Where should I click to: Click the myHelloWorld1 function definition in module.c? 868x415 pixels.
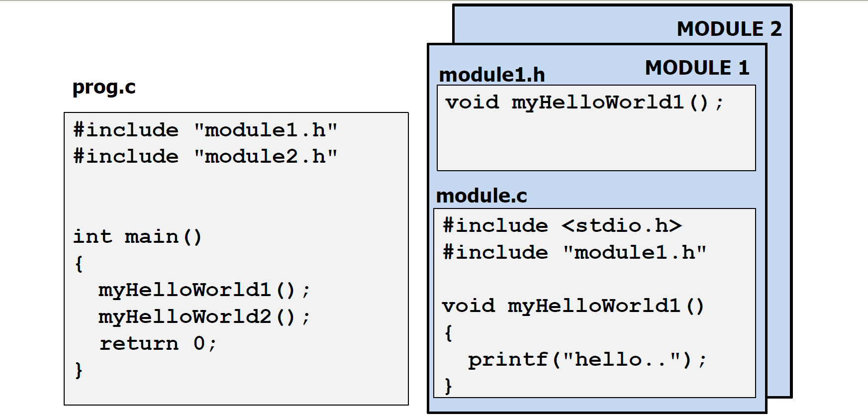coord(573,306)
